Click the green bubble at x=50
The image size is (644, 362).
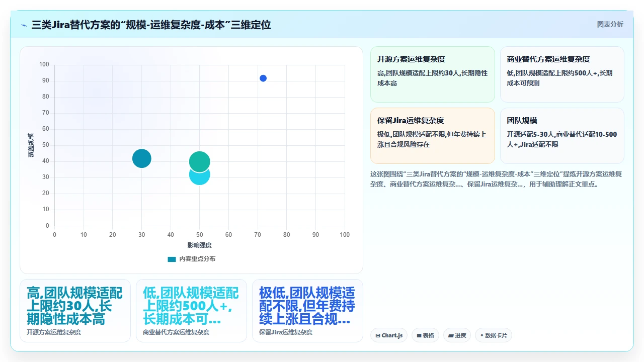[200, 161]
